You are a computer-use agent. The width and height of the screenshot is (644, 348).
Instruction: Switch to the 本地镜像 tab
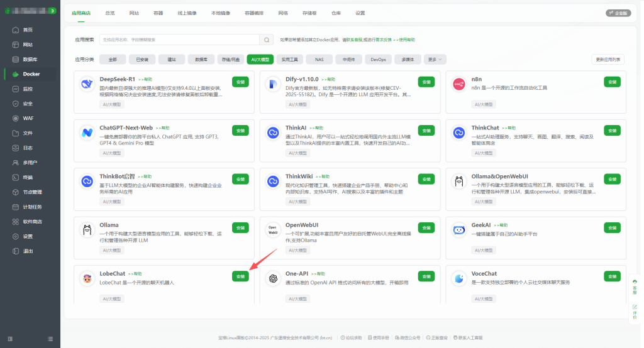click(x=220, y=13)
